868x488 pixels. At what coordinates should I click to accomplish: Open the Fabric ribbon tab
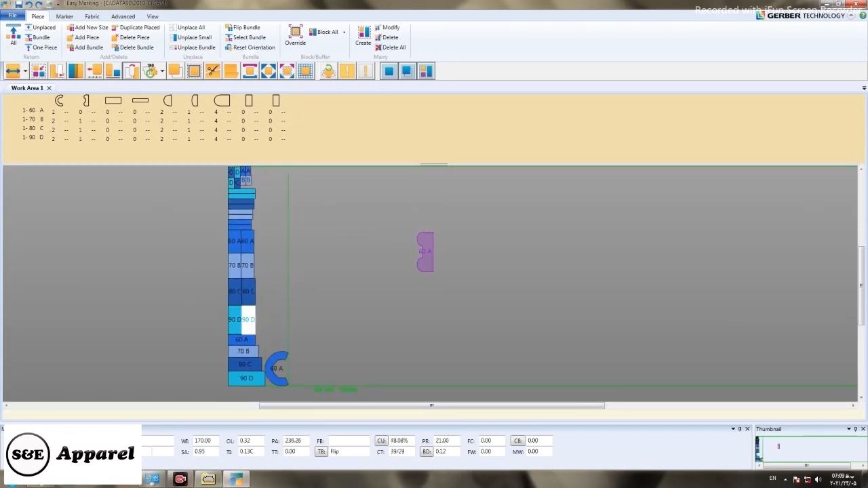point(92,16)
